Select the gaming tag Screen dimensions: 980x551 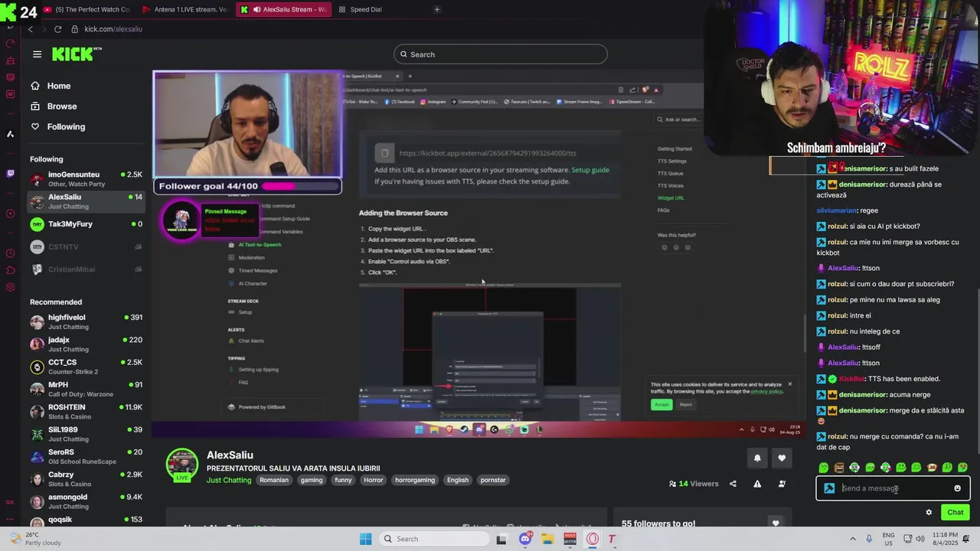click(312, 480)
